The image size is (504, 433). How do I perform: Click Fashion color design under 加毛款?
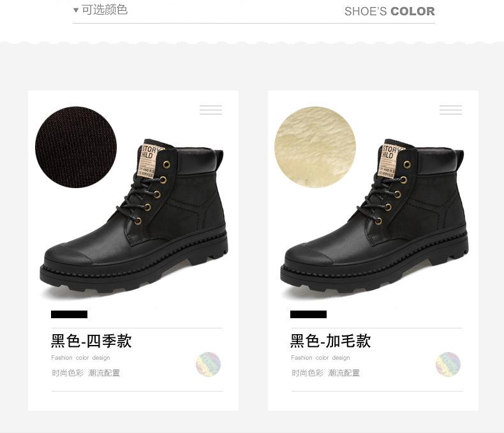point(320,358)
